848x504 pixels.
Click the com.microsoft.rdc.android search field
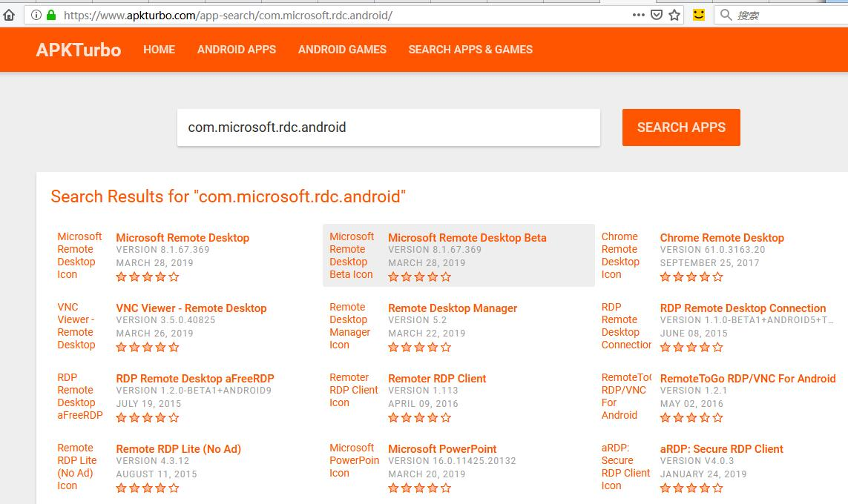click(x=388, y=127)
